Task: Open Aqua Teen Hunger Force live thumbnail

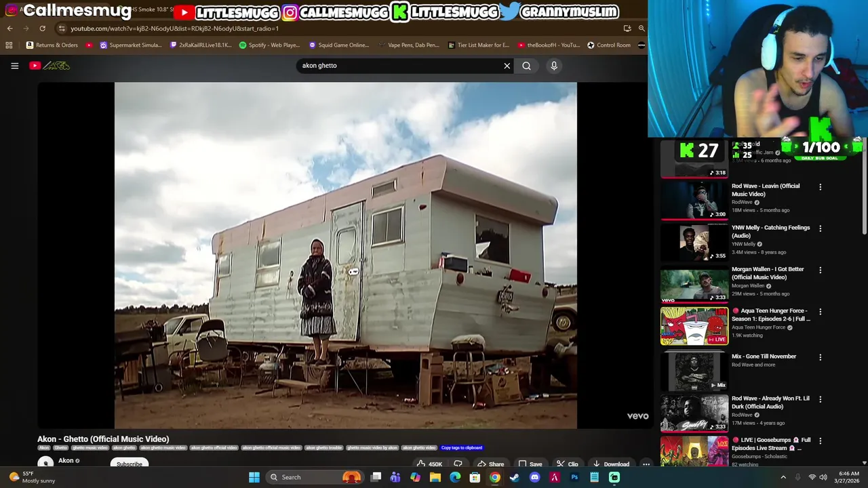Action: tap(694, 326)
